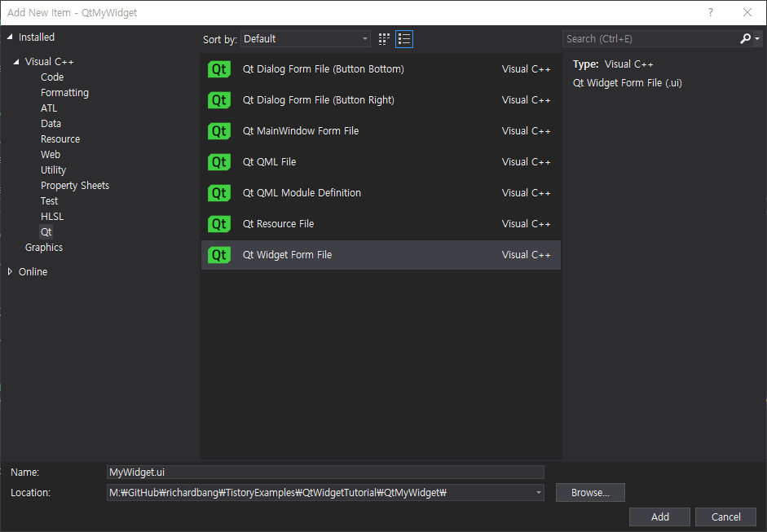Screen dimensions: 767x532
Task: Collapse the Installed tree node
Action: pos(9,37)
